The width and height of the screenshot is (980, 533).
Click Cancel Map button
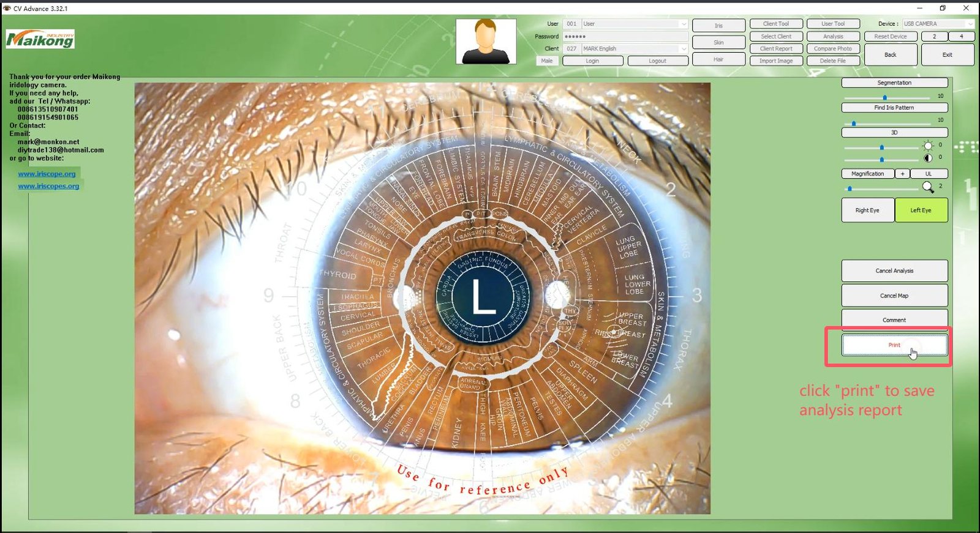tap(894, 296)
